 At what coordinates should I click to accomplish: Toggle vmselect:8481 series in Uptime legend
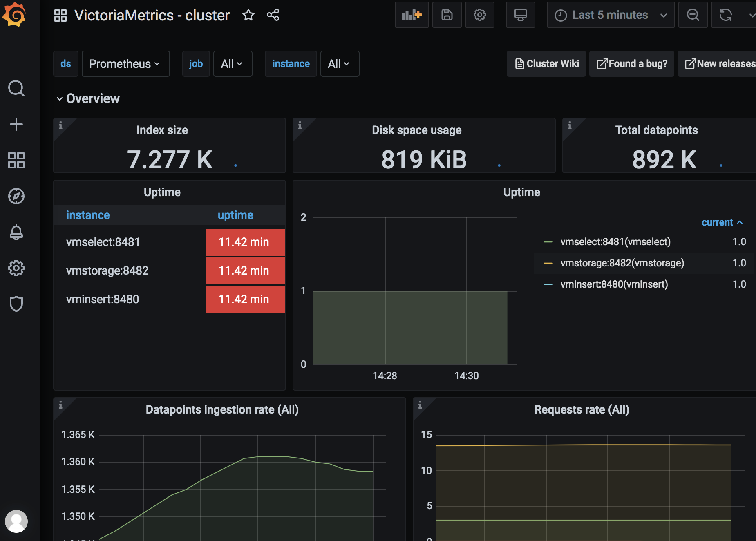coord(615,242)
